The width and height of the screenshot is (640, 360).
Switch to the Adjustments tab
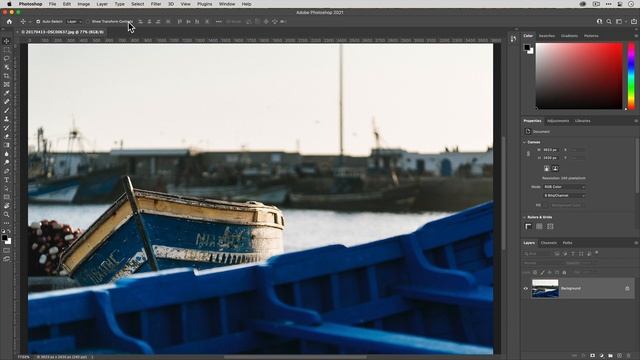(x=558, y=121)
